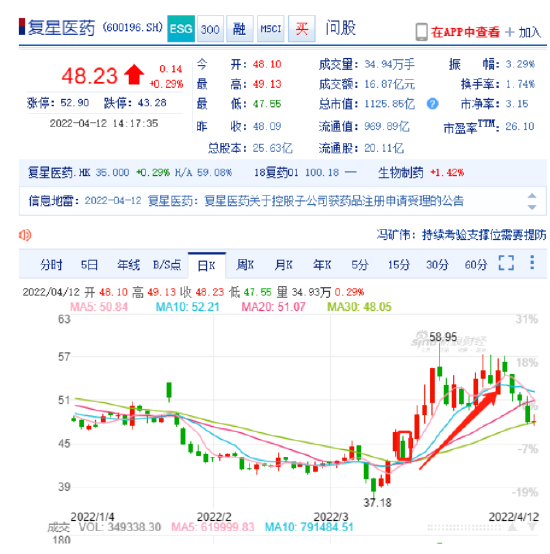Click the 换手率 1.74% value
Image resolution: width=550 pixels, height=554 pixels.
coord(520,84)
